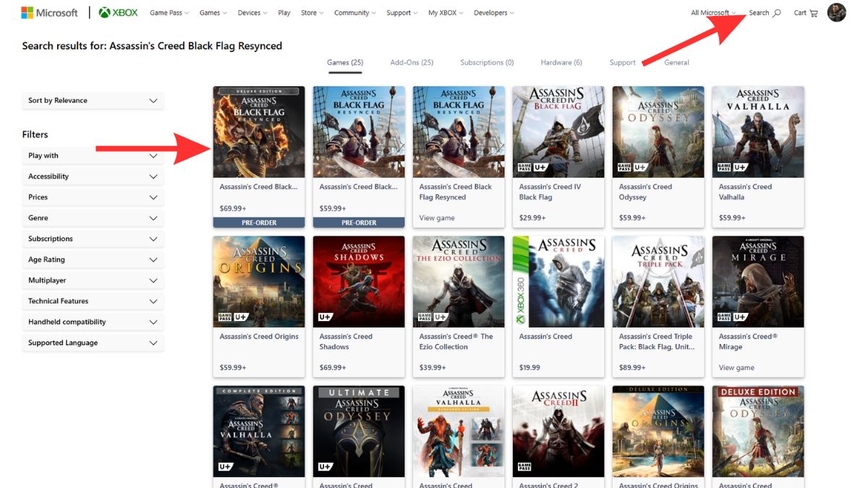
Task: Open Assassin's Creed Triple Pack title link
Action: (657, 341)
